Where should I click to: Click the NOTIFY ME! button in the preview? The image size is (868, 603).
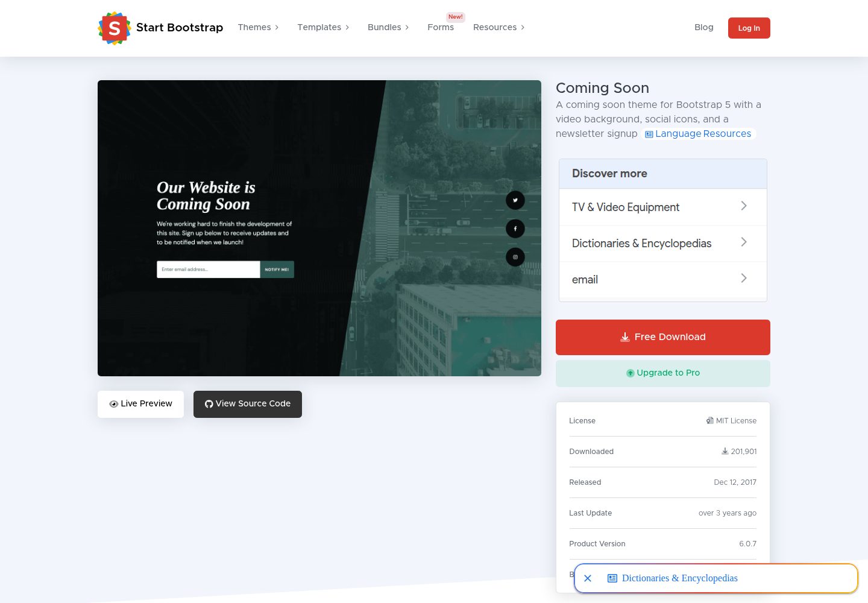pyautogui.click(x=277, y=270)
